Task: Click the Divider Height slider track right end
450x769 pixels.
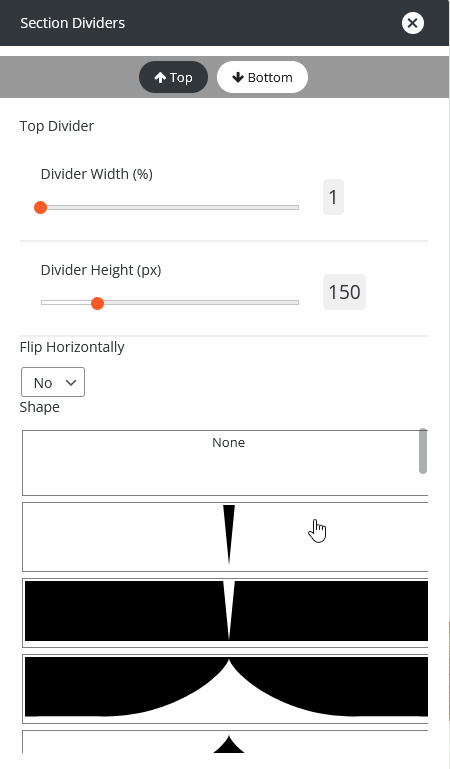Action: coord(295,303)
